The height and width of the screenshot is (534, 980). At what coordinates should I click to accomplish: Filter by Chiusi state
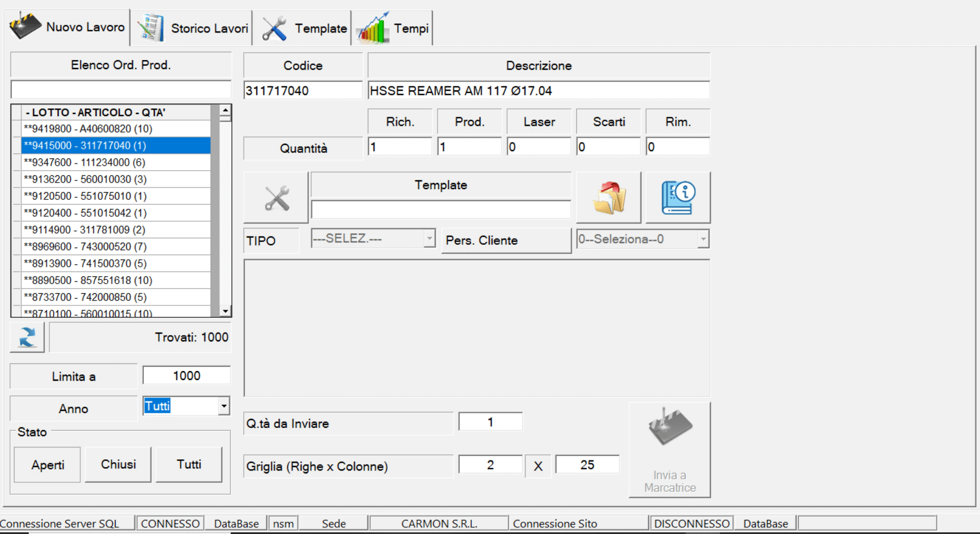pyautogui.click(x=118, y=465)
